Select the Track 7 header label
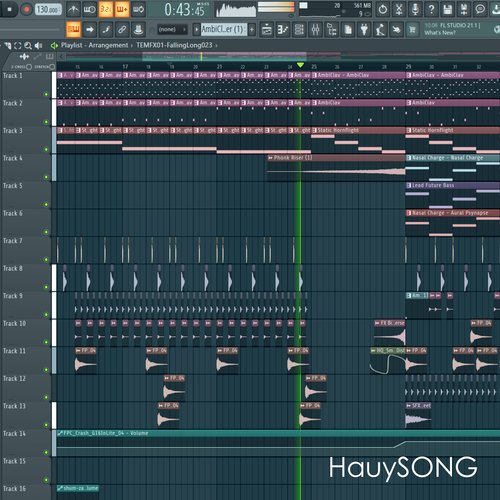Screen dimensions: 500x500 pyautogui.click(x=13, y=241)
